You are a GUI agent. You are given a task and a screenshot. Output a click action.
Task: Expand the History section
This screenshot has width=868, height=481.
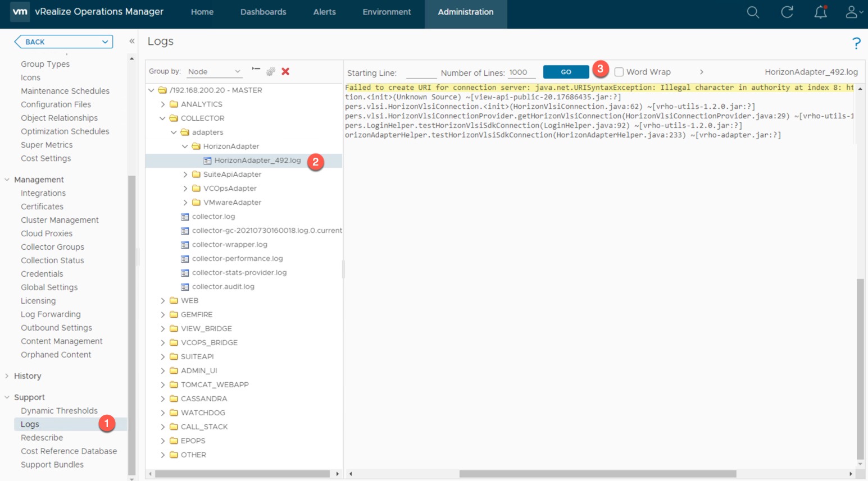click(x=7, y=376)
